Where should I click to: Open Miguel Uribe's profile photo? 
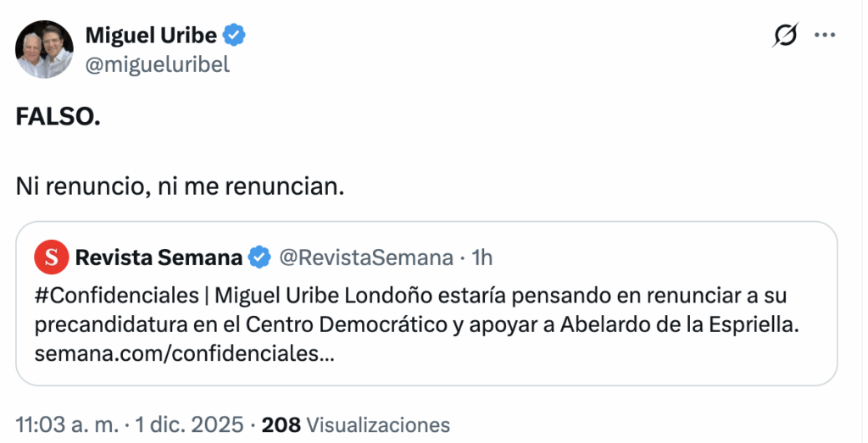click(x=44, y=49)
